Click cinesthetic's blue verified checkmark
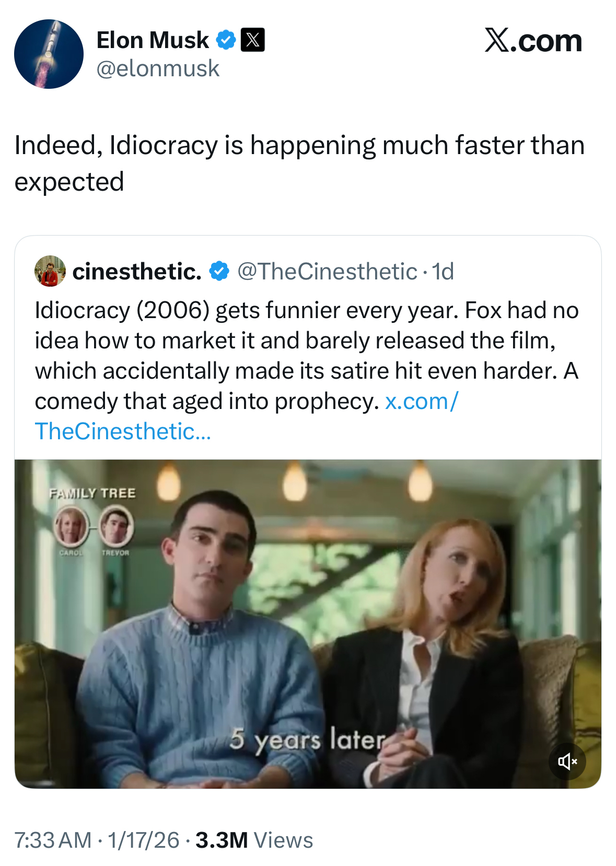This screenshot has width=616, height=866. coord(219,271)
